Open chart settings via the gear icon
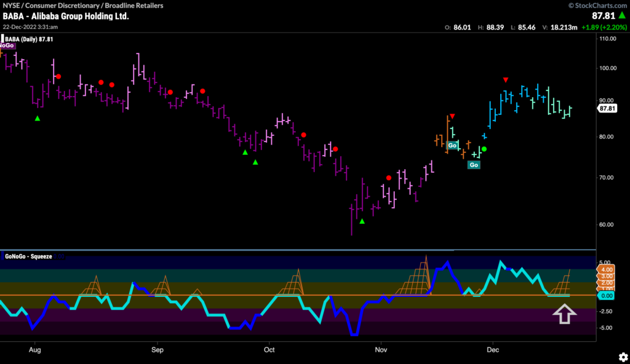630x364 pixels. tap(622, 357)
